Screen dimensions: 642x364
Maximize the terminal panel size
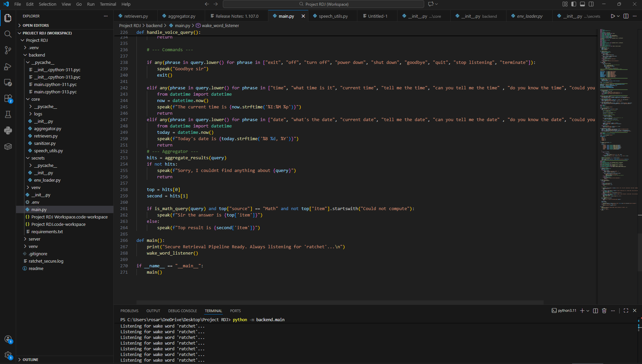click(625, 310)
